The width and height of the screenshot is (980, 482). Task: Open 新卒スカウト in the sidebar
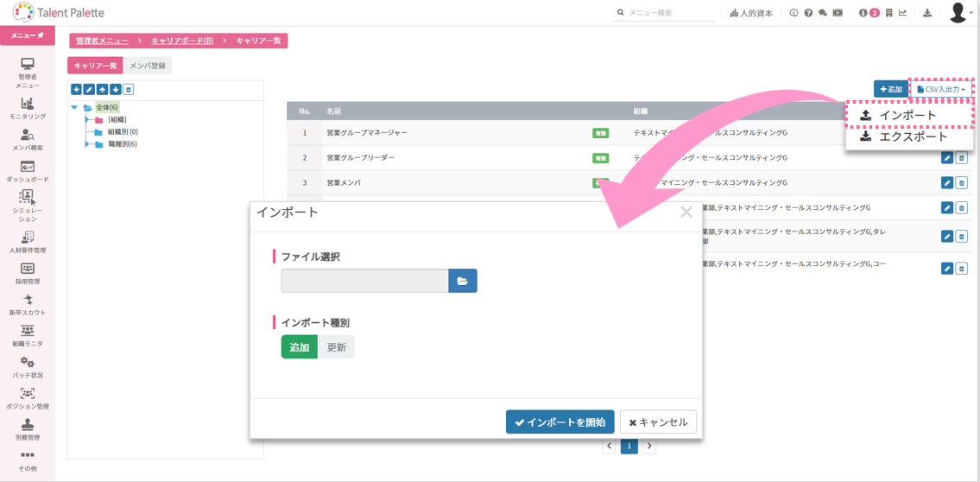[28, 304]
